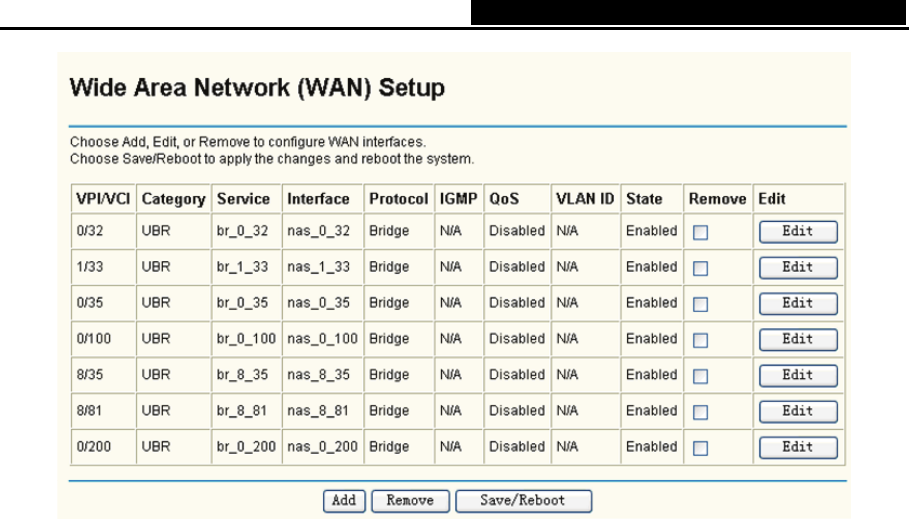Edit the 0/32 WAN interface
The height and width of the screenshot is (519, 909).
[x=797, y=232]
